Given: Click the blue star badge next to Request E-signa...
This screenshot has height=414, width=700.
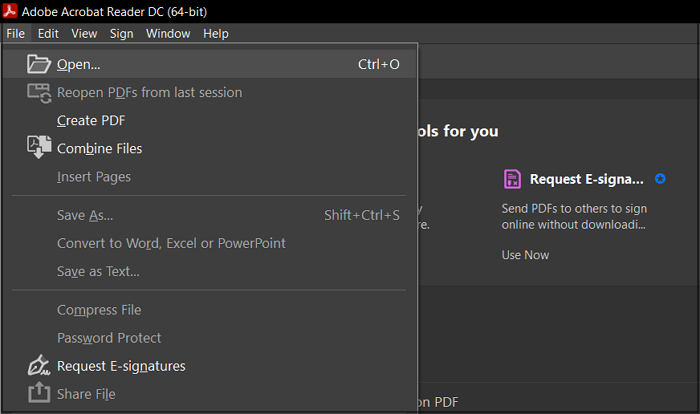Looking at the screenshot, I should pyautogui.click(x=660, y=179).
